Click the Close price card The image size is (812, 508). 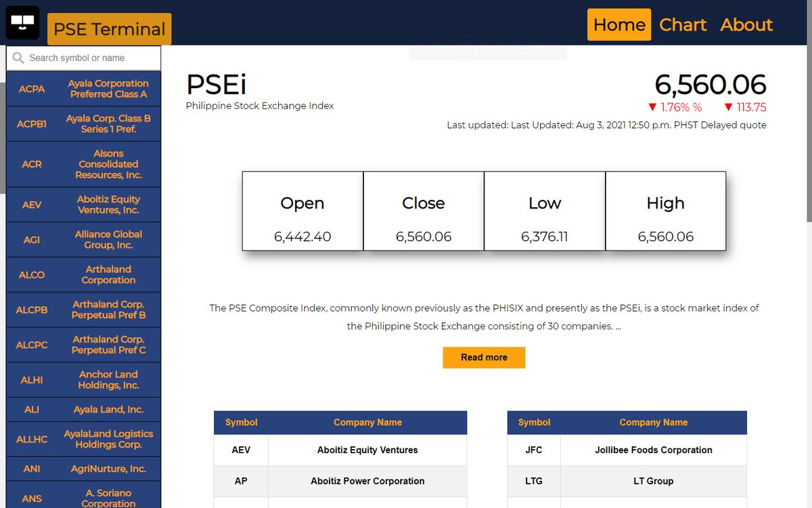424,211
